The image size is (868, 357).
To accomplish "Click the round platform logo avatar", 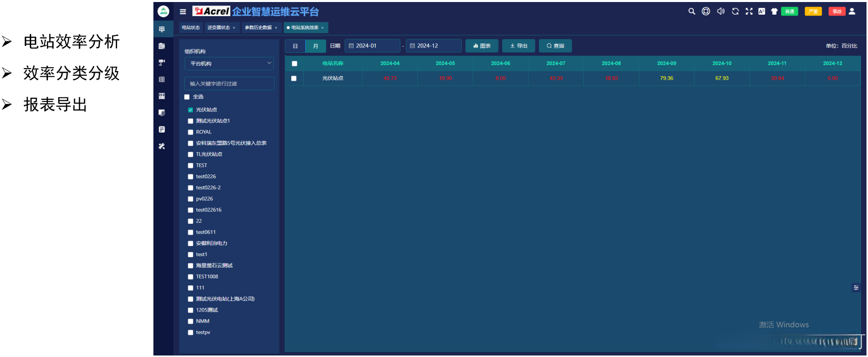I will 164,11.
